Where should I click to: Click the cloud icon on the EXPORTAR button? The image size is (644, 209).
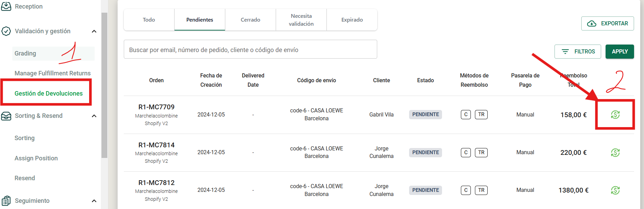[592, 24]
